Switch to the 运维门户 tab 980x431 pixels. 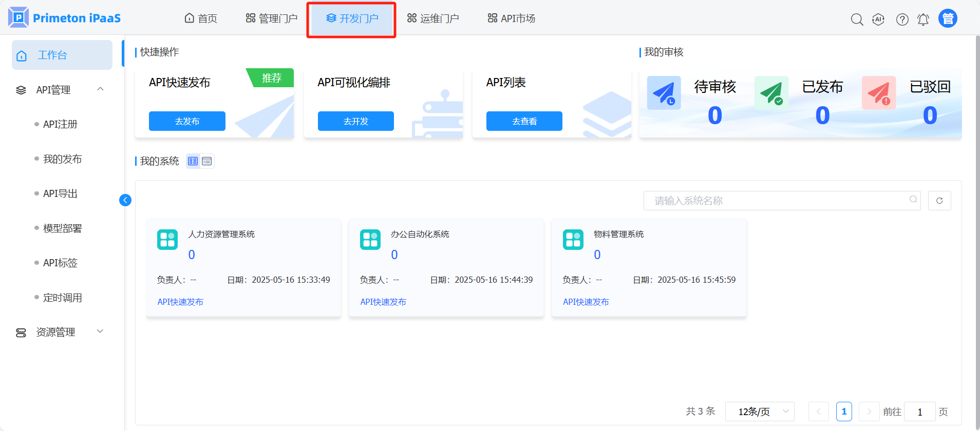tap(433, 18)
